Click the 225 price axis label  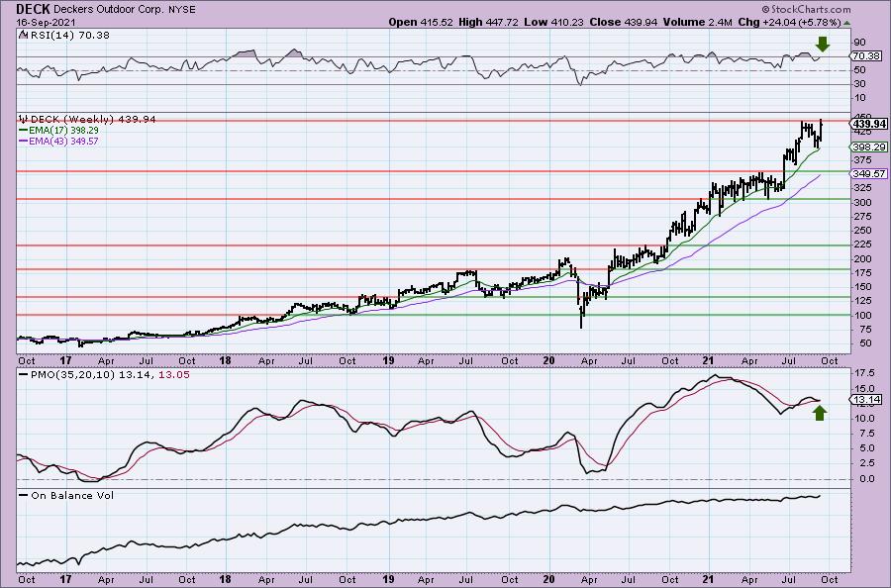click(x=862, y=245)
